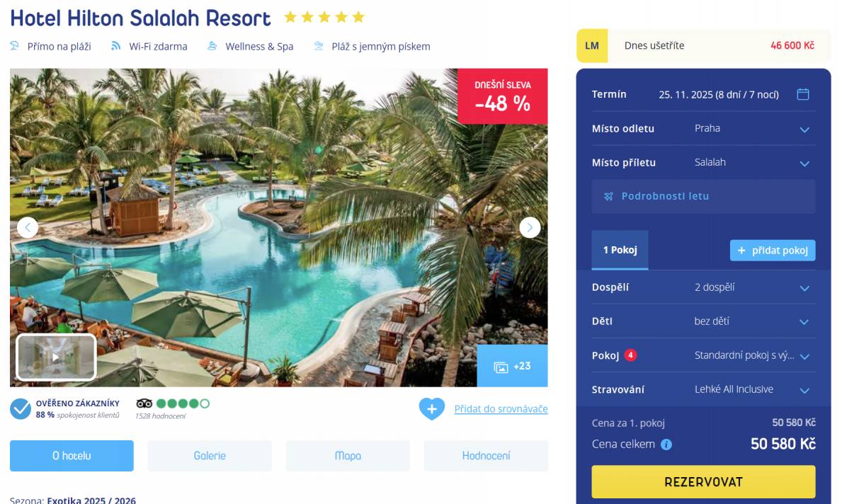Screen dimensions: 842x504
Task: Click the yellow REZERVOVAT button
Action: coord(703,482)
